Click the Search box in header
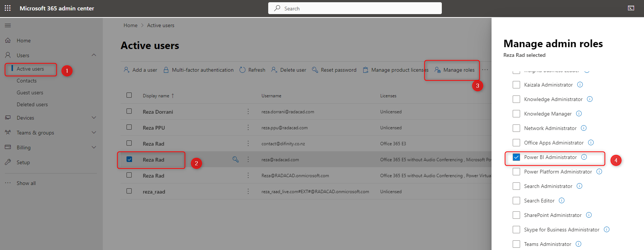The height and width of the screenshot is (250, 644). coord(355,8)
